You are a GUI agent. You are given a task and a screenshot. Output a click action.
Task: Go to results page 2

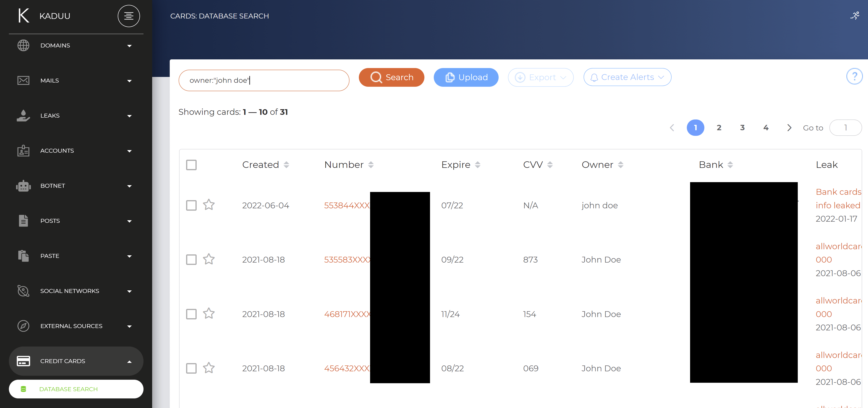click(719, 128)
